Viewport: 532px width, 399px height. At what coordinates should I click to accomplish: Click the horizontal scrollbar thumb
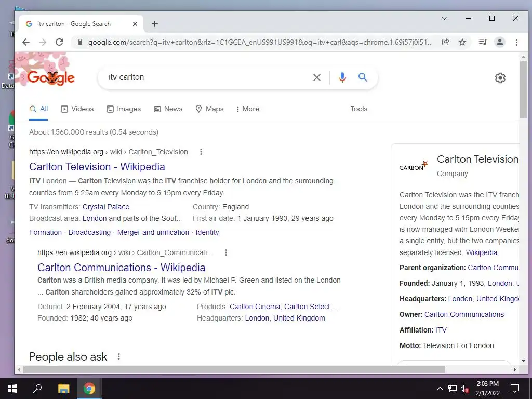(x=234, y=369)
